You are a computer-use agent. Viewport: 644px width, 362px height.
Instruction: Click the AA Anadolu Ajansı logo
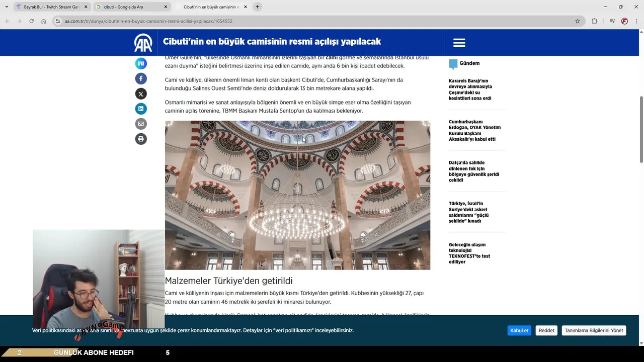(x=143, y=43)
